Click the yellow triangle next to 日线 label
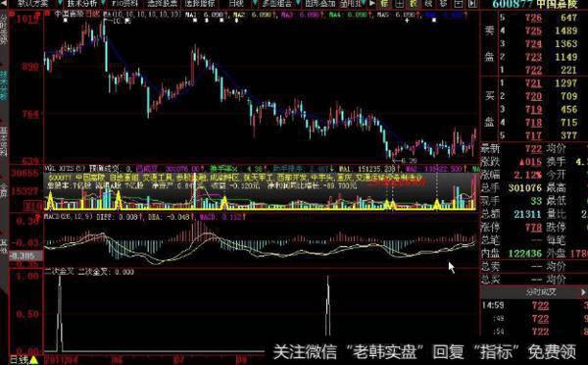588x365 pixels. point(33,360)
